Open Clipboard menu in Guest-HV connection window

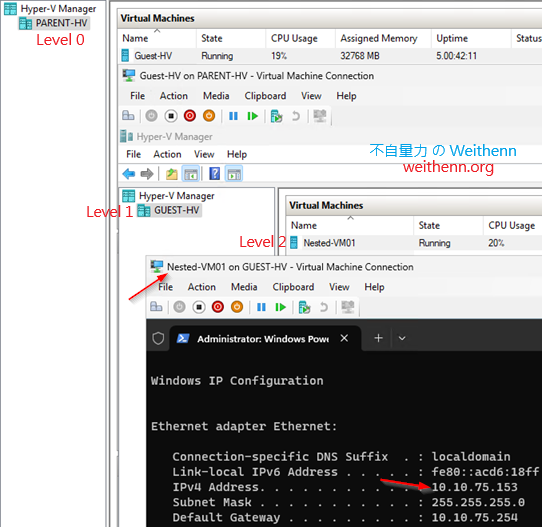click(x=265, y=96)
